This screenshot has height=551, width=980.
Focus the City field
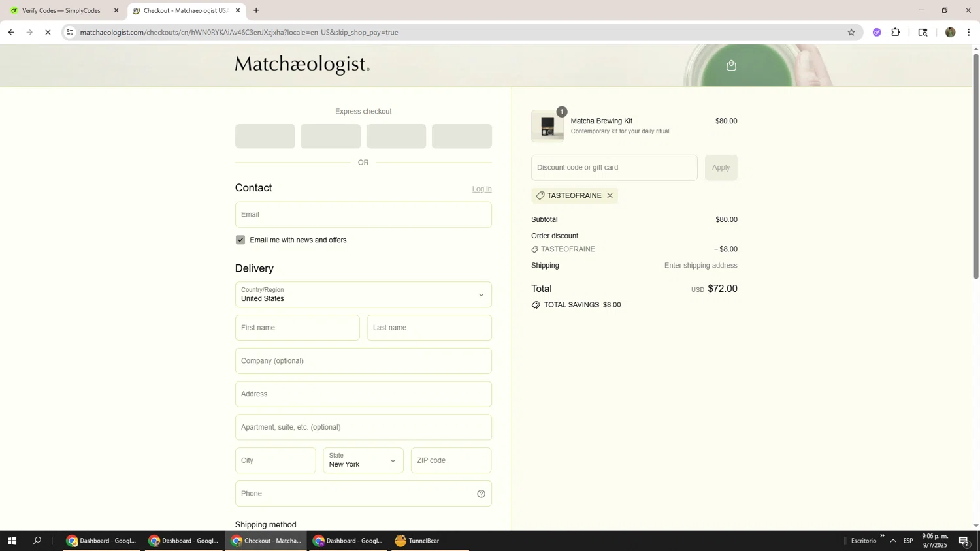276,460
